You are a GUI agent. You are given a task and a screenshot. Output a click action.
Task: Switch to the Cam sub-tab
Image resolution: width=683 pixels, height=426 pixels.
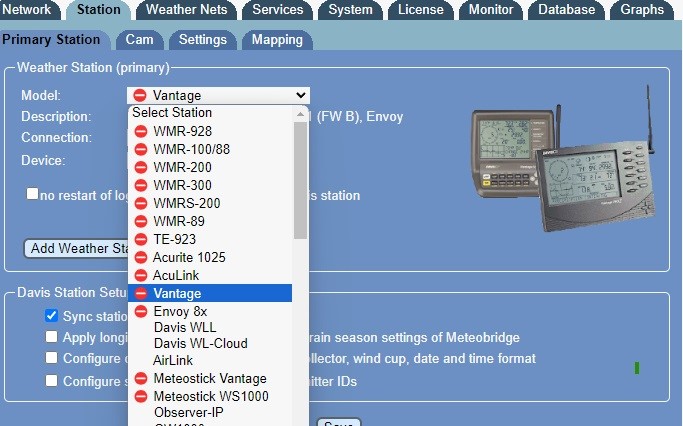coord(139,40)
